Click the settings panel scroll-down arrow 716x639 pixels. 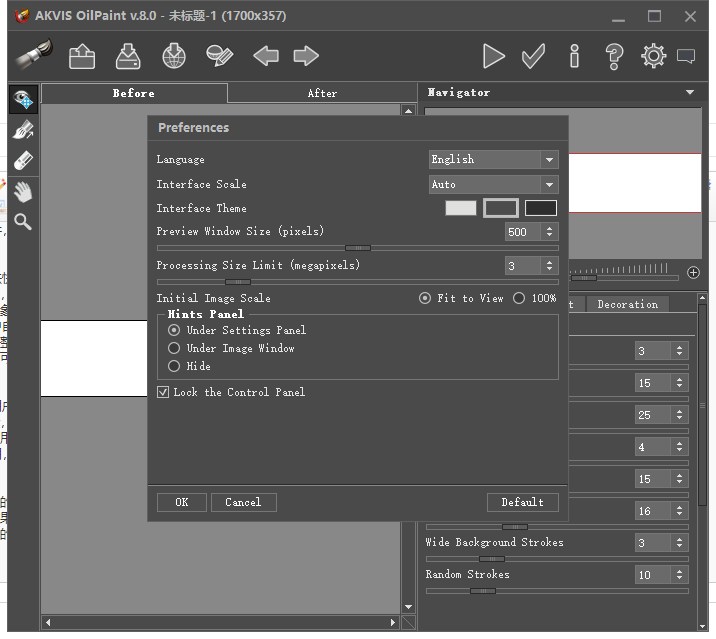click(x=702, y=626)
